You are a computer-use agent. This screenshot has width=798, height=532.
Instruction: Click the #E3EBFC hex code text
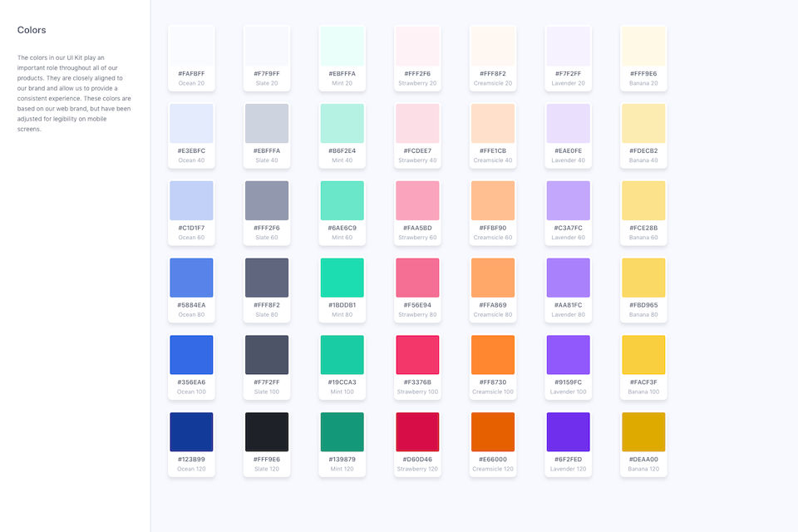[191, 151]
